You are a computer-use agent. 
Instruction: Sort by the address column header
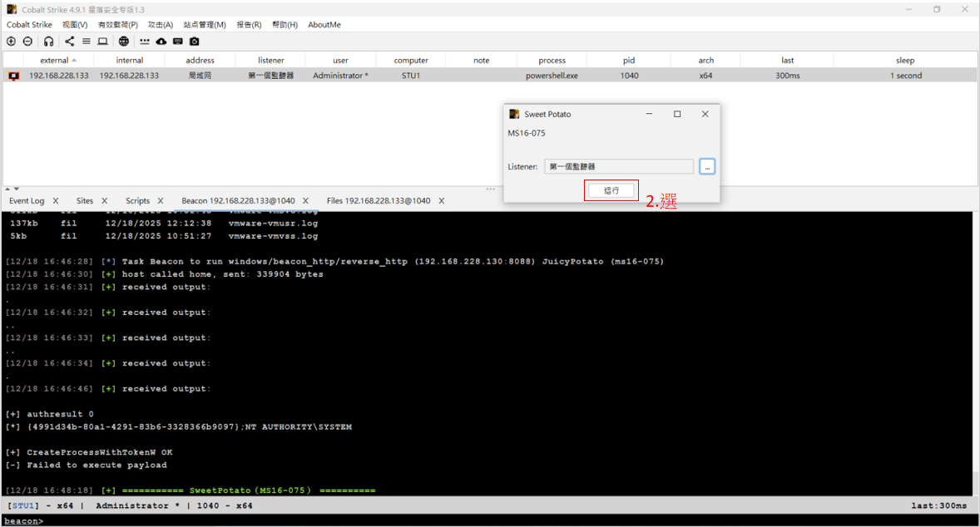[200, 61]
